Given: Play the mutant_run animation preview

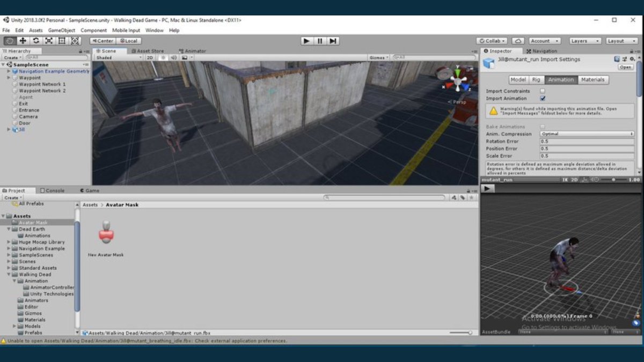Looking at the screenshot, I should pos(487,189).
